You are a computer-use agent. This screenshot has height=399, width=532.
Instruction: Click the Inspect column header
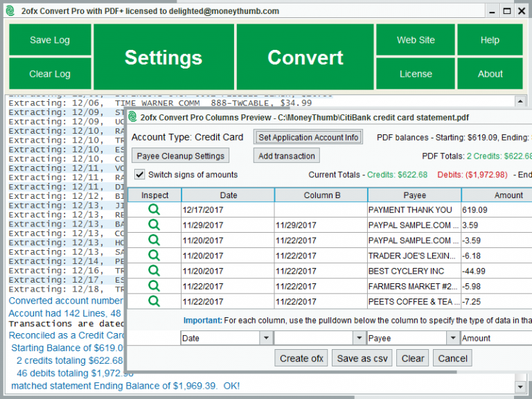pyautogui.click(x=154, y=195)
